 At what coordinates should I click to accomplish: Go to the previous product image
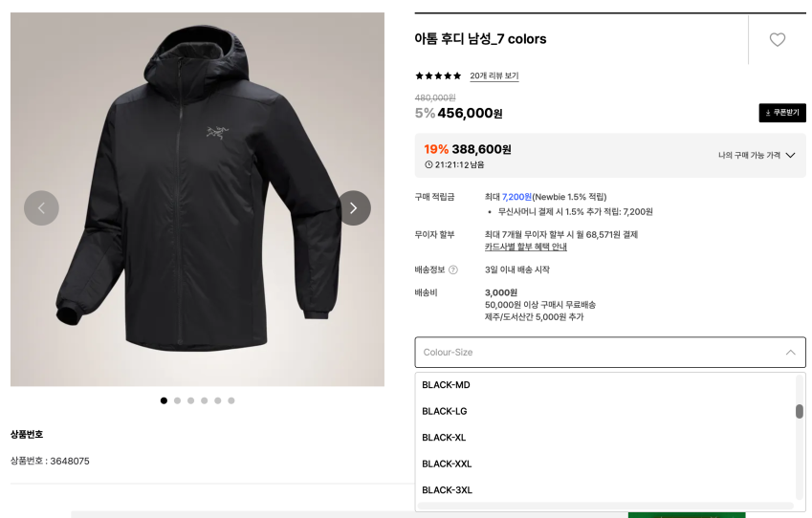point(41,208)
